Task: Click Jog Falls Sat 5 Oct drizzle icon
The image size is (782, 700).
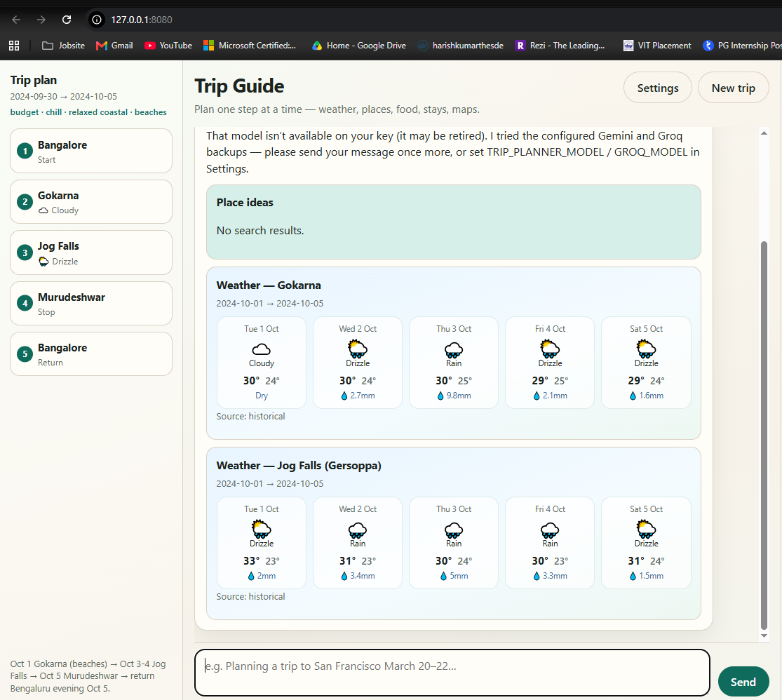Action: [x=646, y=529]
